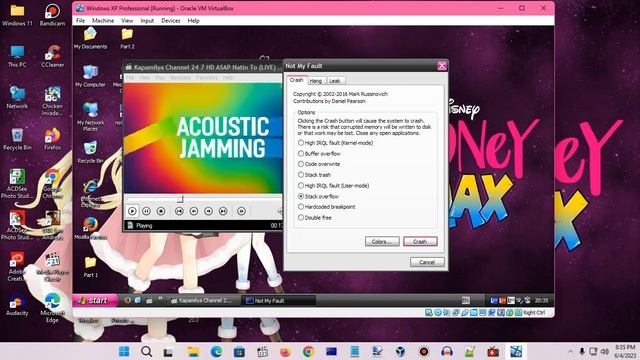Open Internet Explorer on XP desktop
Screen dimensions: 640x360
(x=90, y=192)
